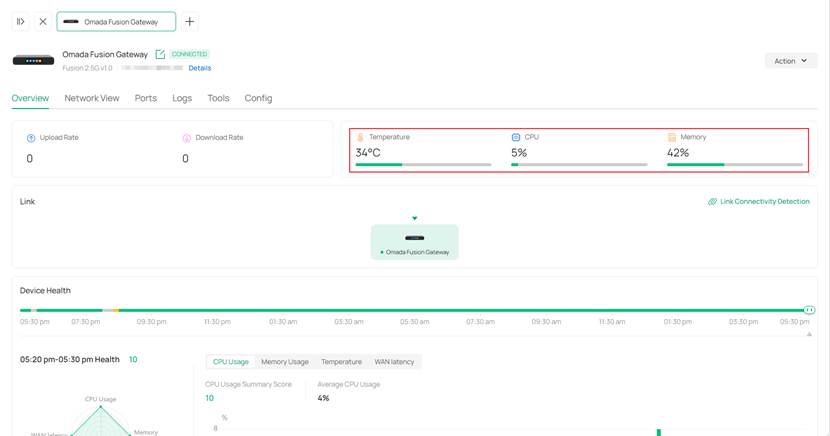Add a new device tab with plus icon
The image size is (830, 436).
click(x=190, y=22)
